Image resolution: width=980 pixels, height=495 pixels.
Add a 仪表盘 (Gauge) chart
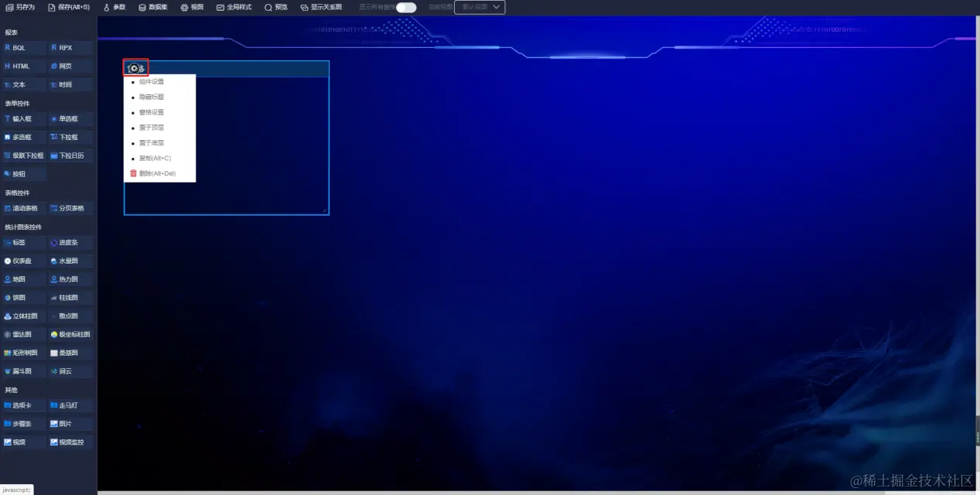pyautogui.click(x=24, y=261)
